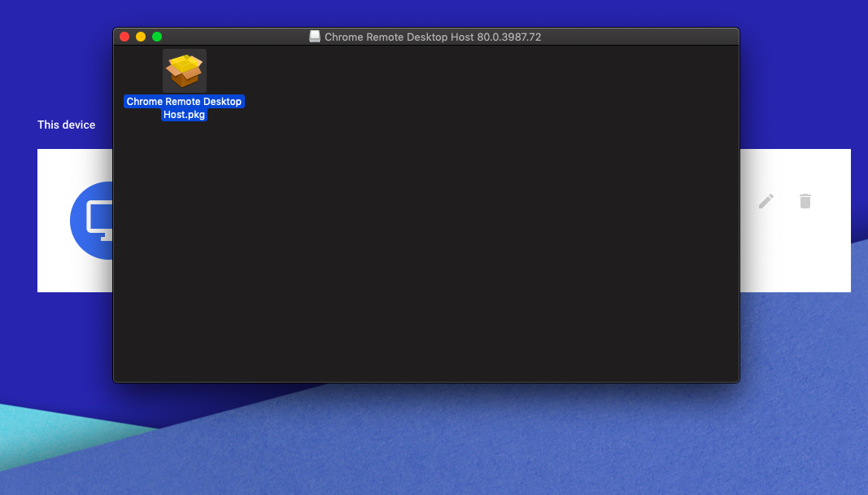Select the Chrome Remote Desktop Host.pkg package icon
The image size is (868, 495).
(185, 70)
